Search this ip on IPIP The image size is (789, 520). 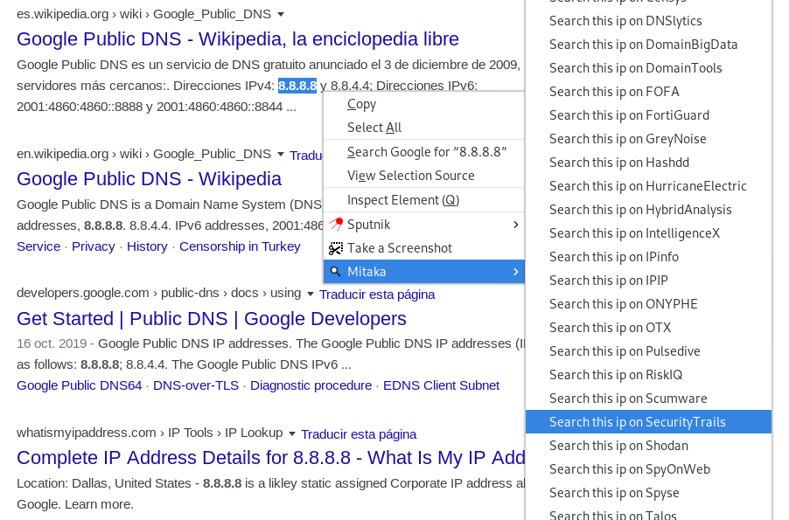(x=649, y=280)
